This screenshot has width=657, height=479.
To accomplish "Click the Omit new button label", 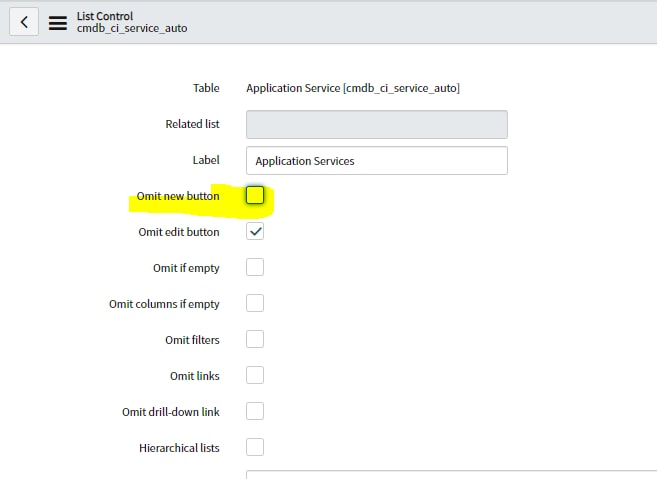I will pyautogui.click(x=178, y=196).
